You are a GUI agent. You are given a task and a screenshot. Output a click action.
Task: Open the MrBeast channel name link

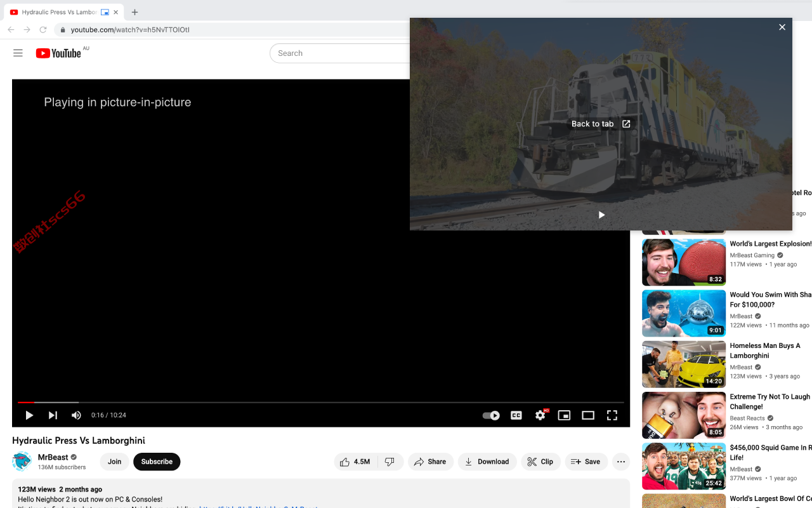click(x=53, y=457)
